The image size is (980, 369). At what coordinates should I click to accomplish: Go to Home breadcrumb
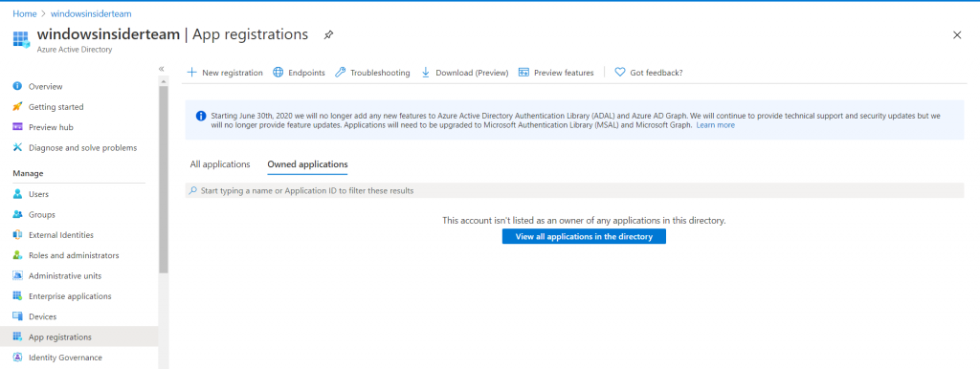[24, 13]
